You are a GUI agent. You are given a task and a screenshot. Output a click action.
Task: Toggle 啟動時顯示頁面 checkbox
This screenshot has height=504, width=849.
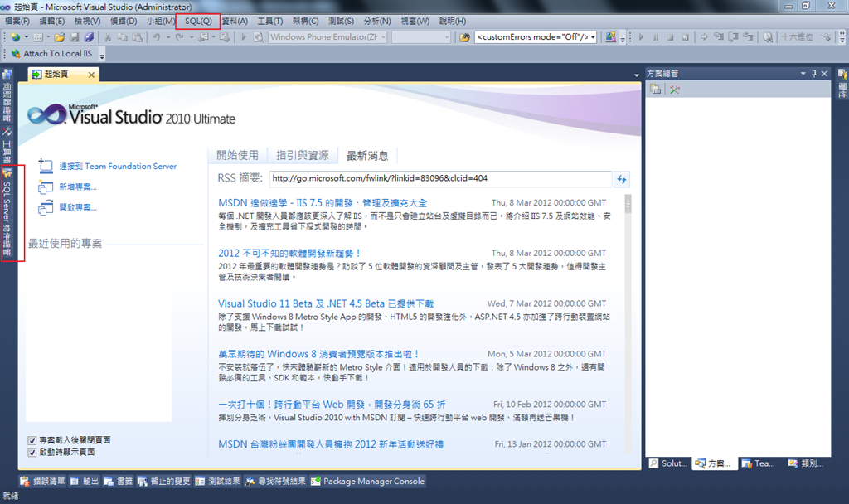click(x=32, y=453)
